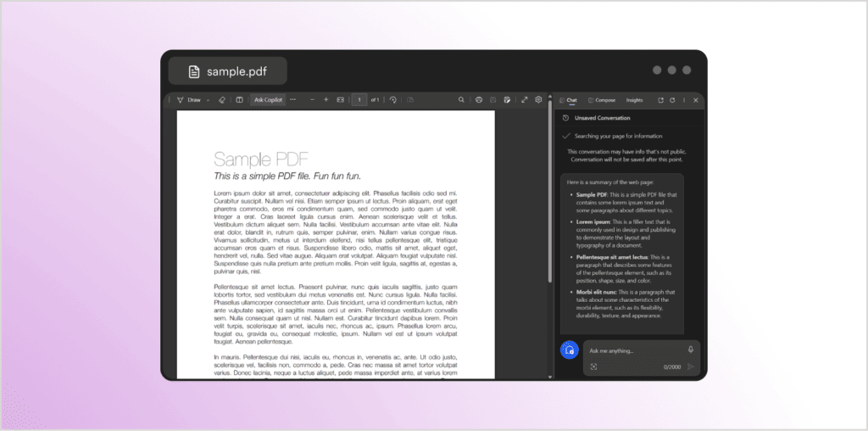Click the Ask Copilot button

[268, 100]
